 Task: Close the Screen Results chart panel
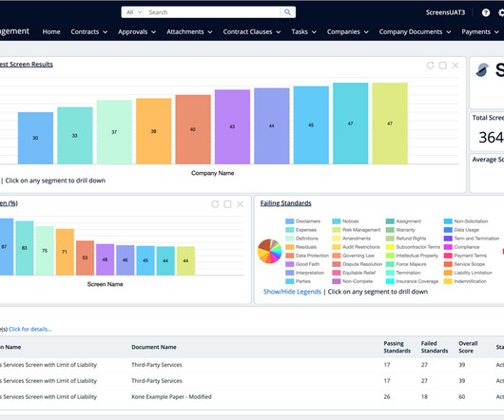click(456, 66)
